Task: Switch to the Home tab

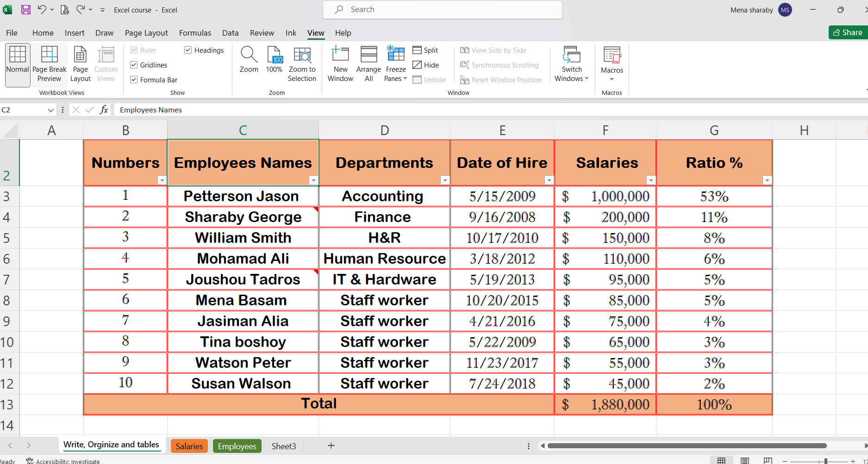Action: point(43,33)
